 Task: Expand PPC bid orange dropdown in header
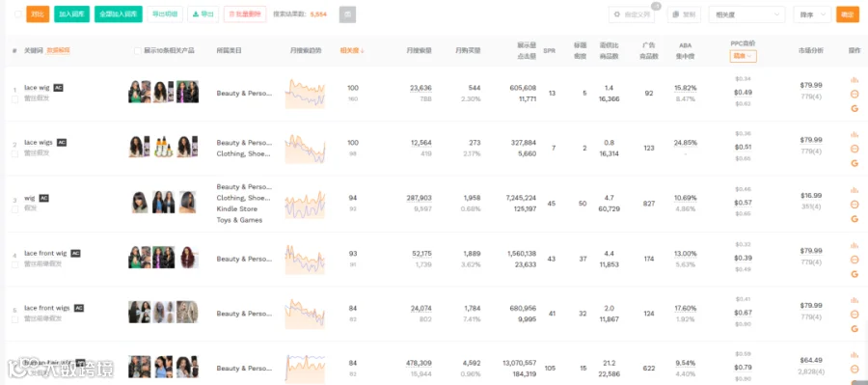743,56
